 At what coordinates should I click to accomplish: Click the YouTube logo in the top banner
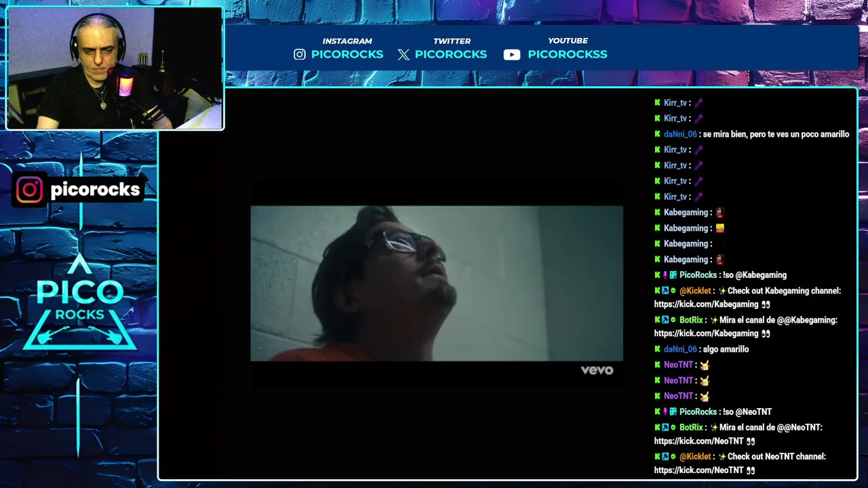512,55
